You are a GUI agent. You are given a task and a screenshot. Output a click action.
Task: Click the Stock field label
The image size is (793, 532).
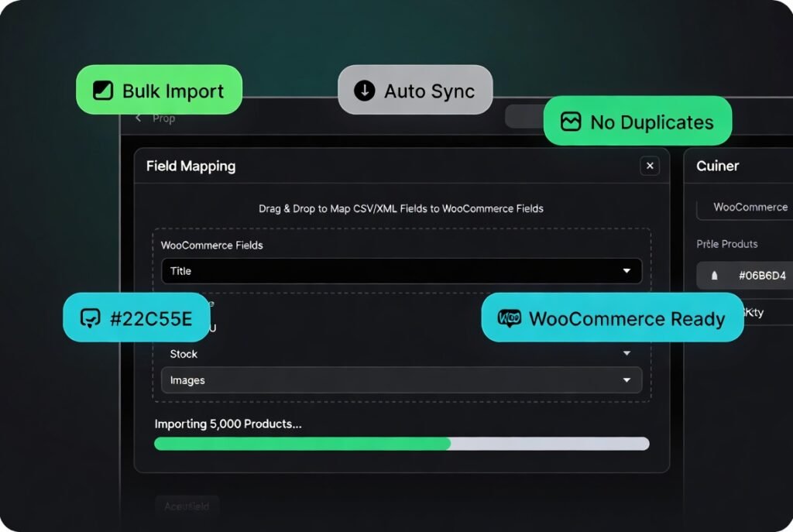[x=184, y=354]
